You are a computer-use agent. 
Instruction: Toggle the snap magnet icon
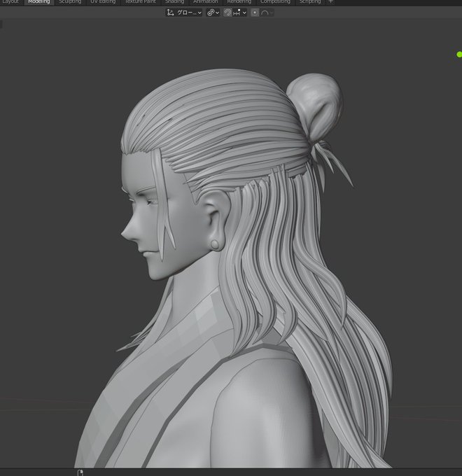coord(227,13)
